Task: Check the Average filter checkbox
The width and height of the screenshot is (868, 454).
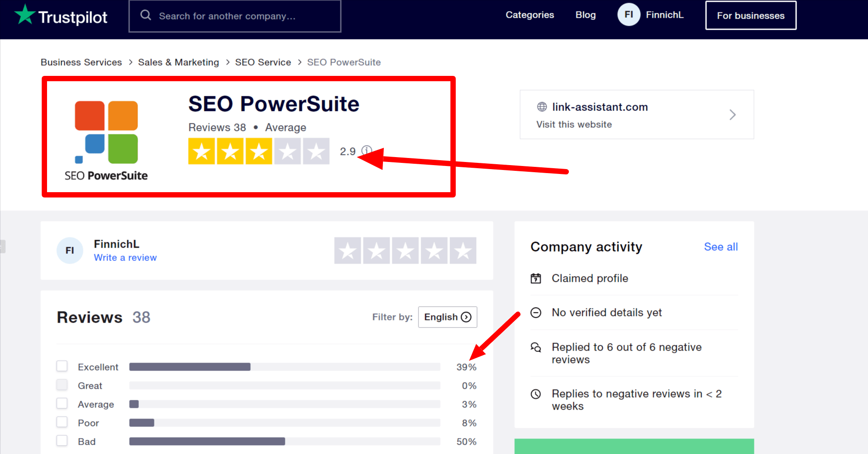Action: tap(62, 403)
